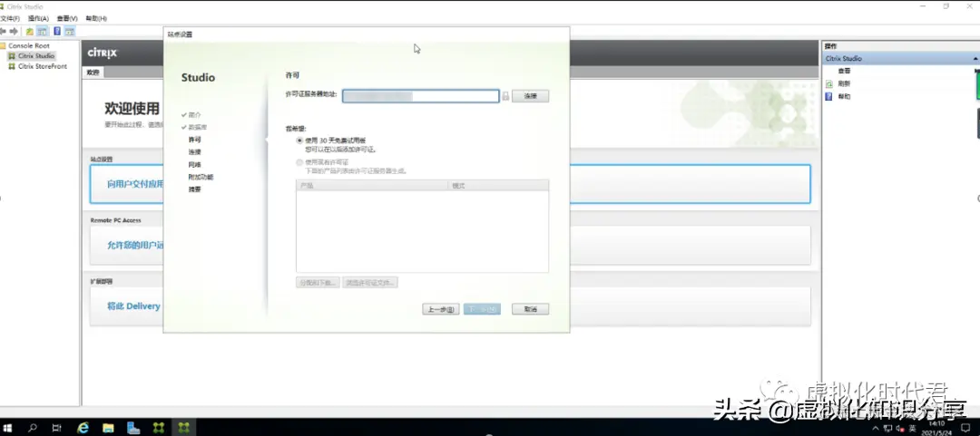The image size is (980, 436).
Task: Click the Console Root folder icon
Action: pos(3,45)
